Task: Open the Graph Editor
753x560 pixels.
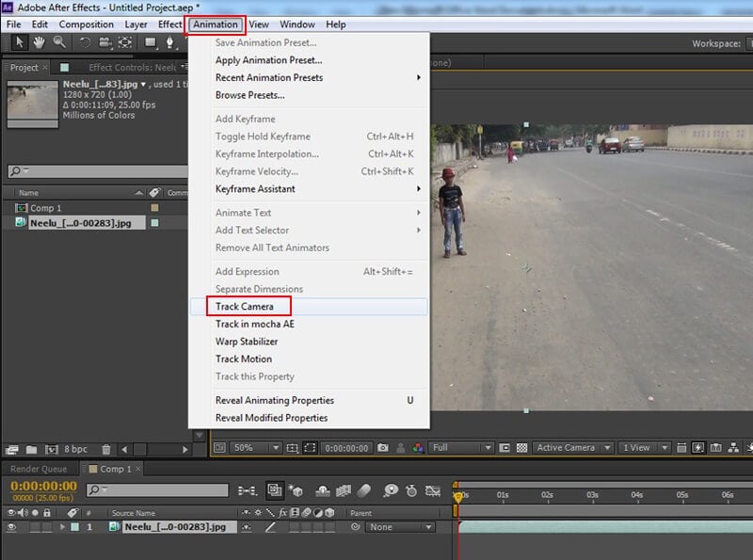Action: coord(431,488)
